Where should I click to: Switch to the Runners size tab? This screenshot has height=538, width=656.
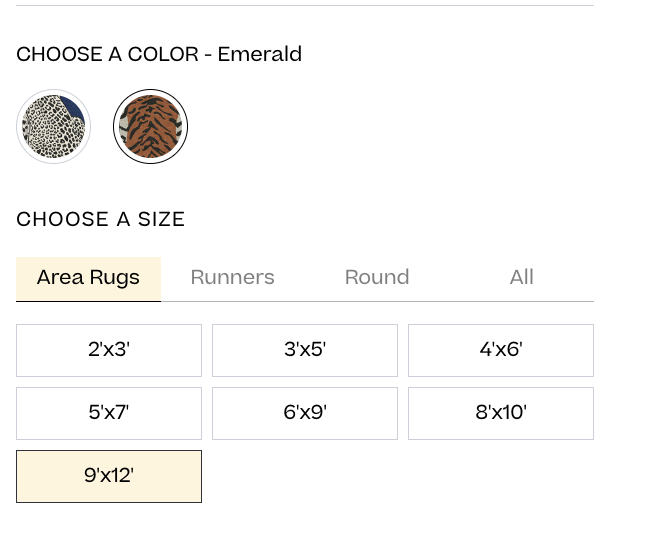pyautogui.click(x=233, y=278)
